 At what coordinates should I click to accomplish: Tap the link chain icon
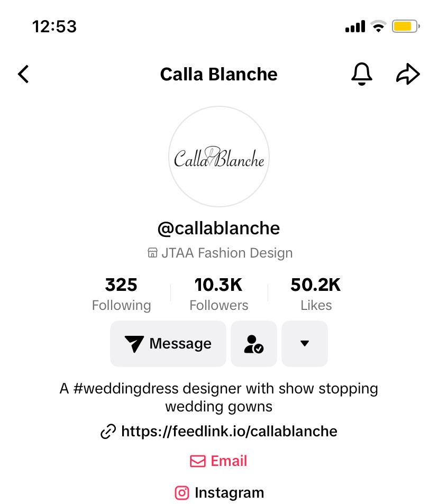pos(108,432)
